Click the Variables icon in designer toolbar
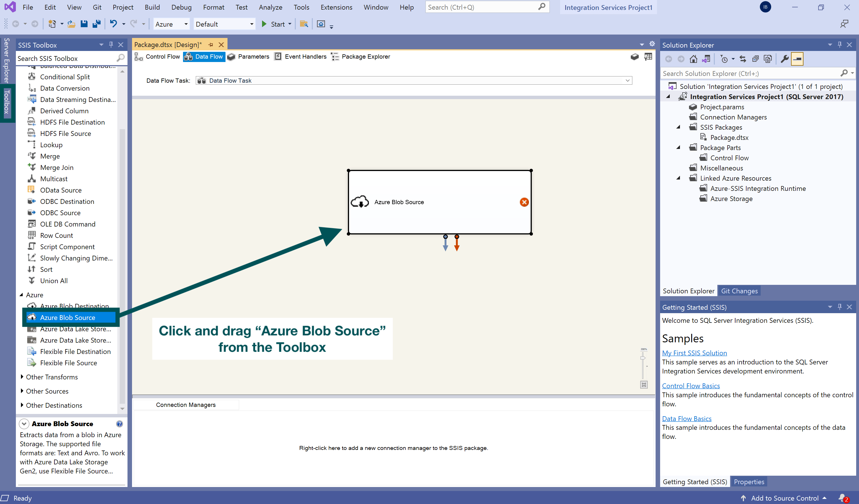The width and height of the screenshot is (859, 504). click(x=634, y=57)
